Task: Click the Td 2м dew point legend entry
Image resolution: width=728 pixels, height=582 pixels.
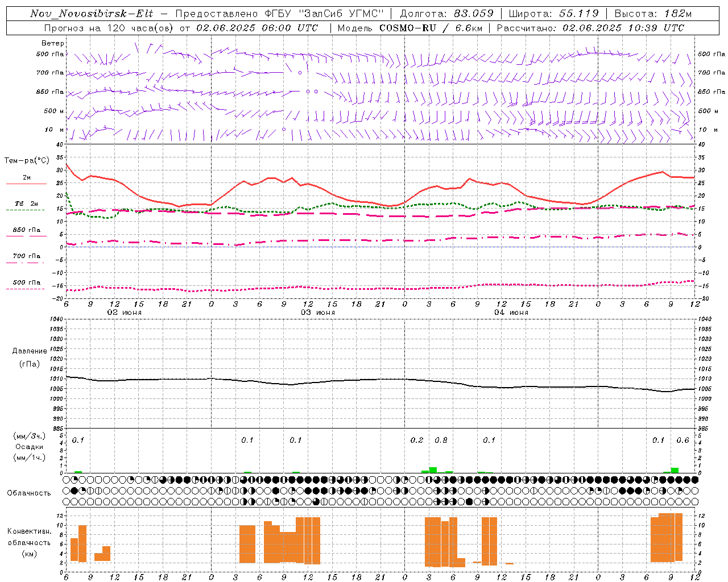Action: click(27, 203)
